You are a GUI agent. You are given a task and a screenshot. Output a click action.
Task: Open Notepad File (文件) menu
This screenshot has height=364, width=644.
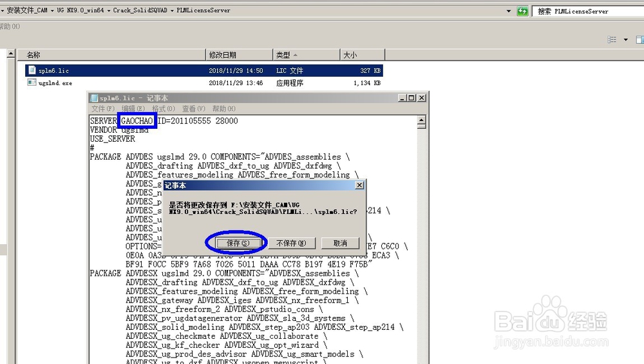102,108
